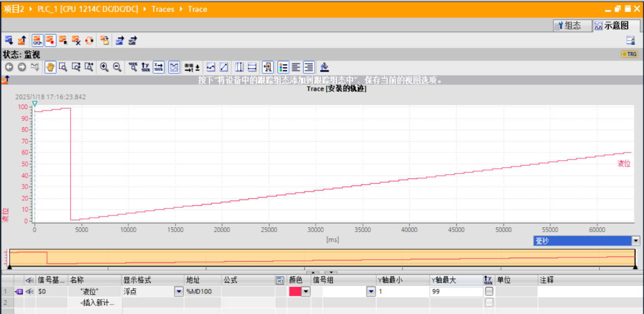Click the linear interpolation line icon
The width and height of the screenshot is (644, 314).
(224, 67)
